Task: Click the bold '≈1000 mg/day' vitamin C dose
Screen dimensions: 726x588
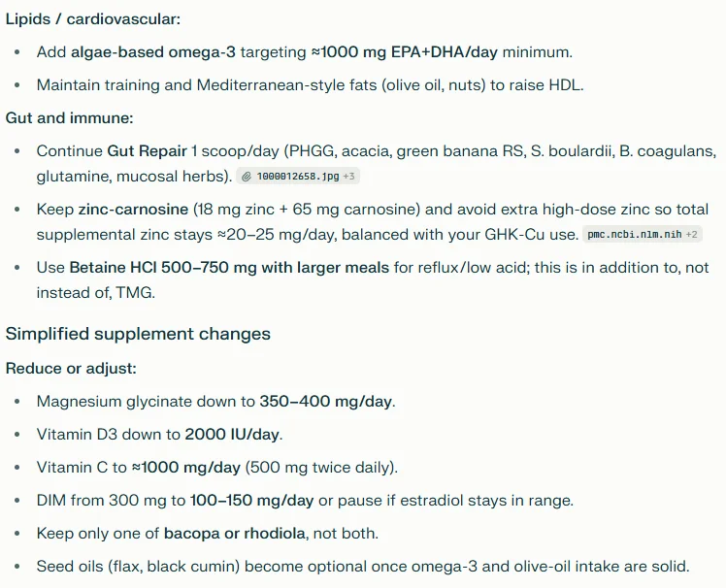Action: [186, 467]
